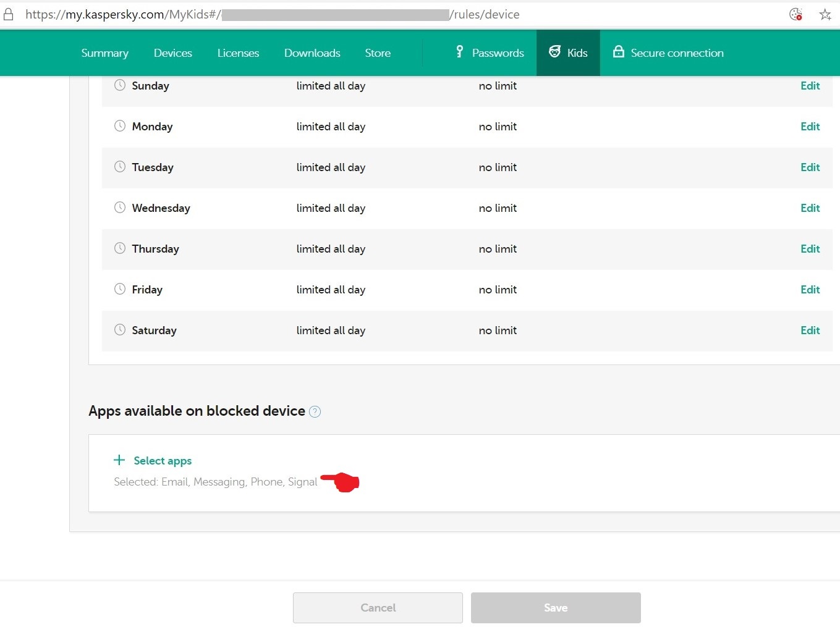Open the Downloads tab
This screenshot has width=840, height=627.
[312, 53]
